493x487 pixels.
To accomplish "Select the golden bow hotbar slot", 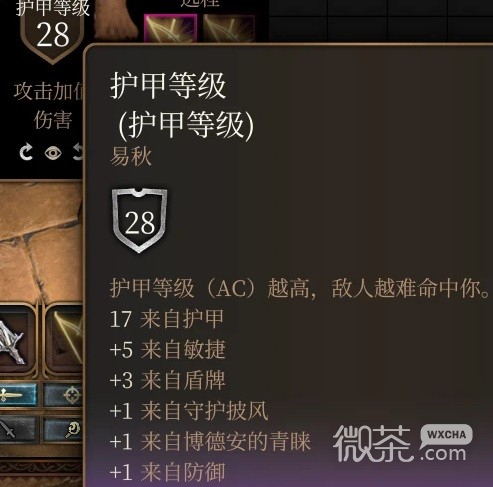I will coord(64,341).
